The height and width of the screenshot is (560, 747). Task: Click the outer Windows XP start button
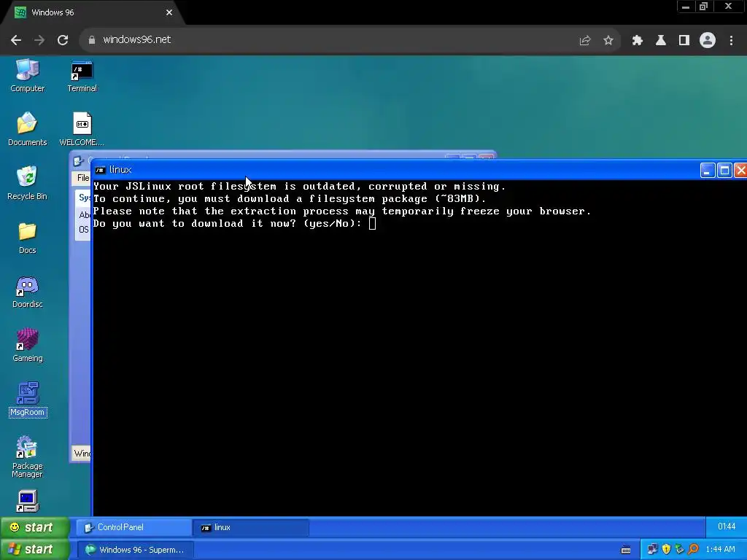(x=34, y=549)
